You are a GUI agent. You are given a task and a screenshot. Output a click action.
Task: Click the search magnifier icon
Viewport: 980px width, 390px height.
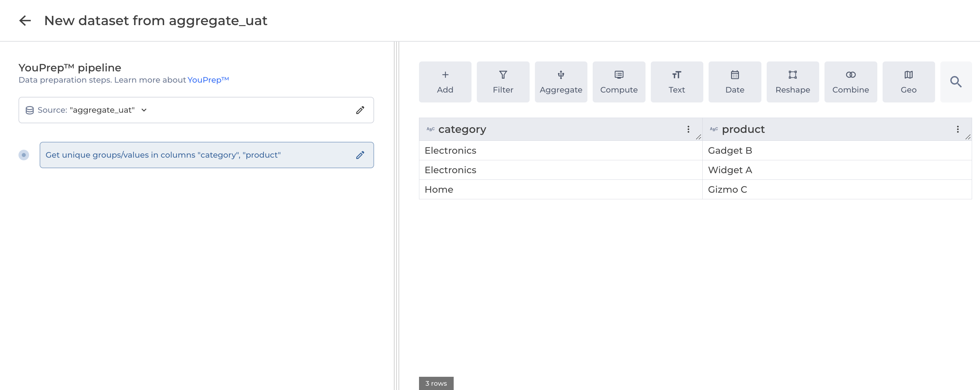point(955,82)
